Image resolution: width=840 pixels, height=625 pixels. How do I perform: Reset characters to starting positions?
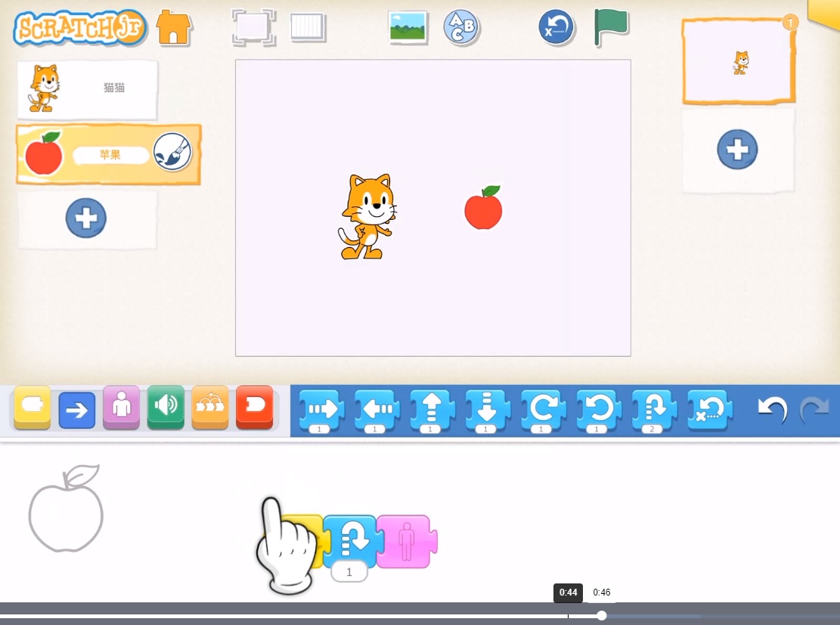[x=556, y=27]
